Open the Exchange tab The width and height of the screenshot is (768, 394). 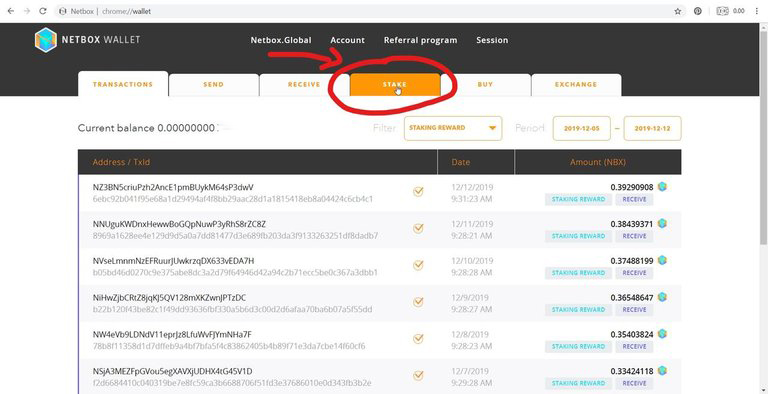pyautogui.click(x=576, y=85)
